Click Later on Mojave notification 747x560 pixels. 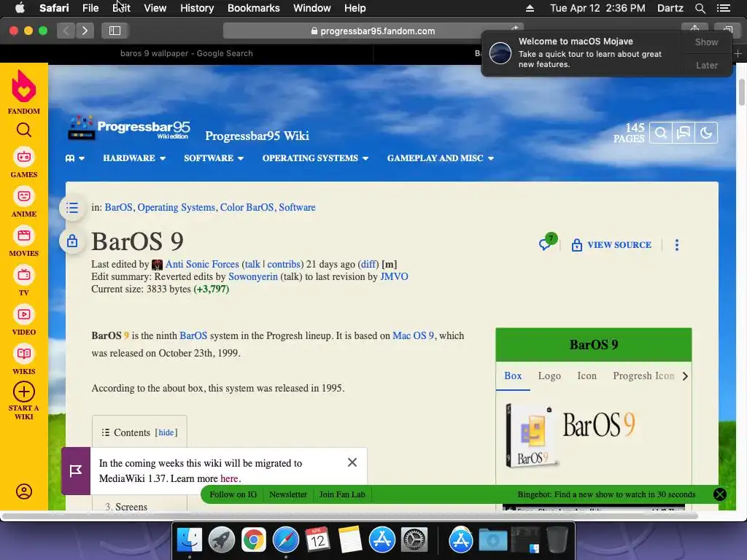click(706, 65)
